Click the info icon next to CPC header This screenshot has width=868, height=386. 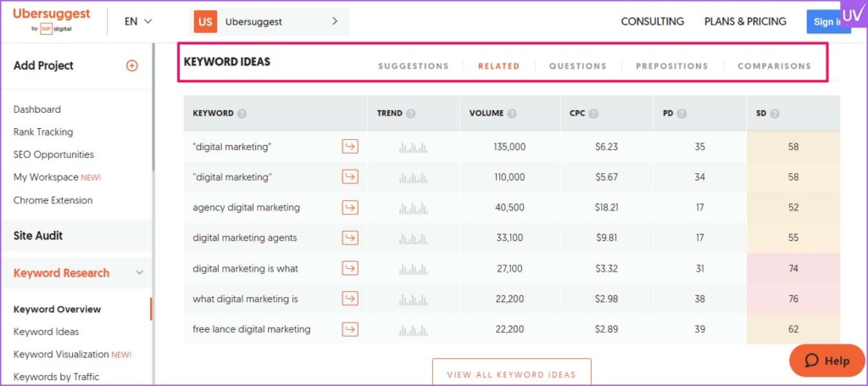(x=593, y=114)
